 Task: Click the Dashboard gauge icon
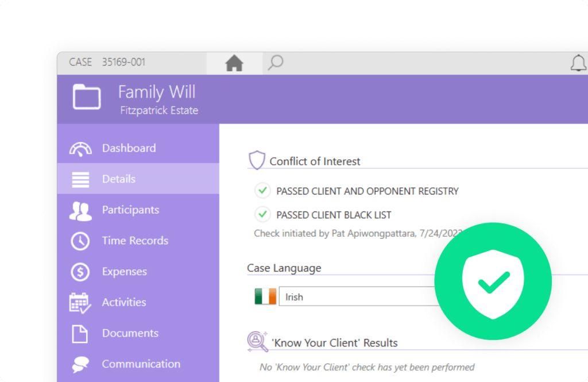click(x=80, y=149)
